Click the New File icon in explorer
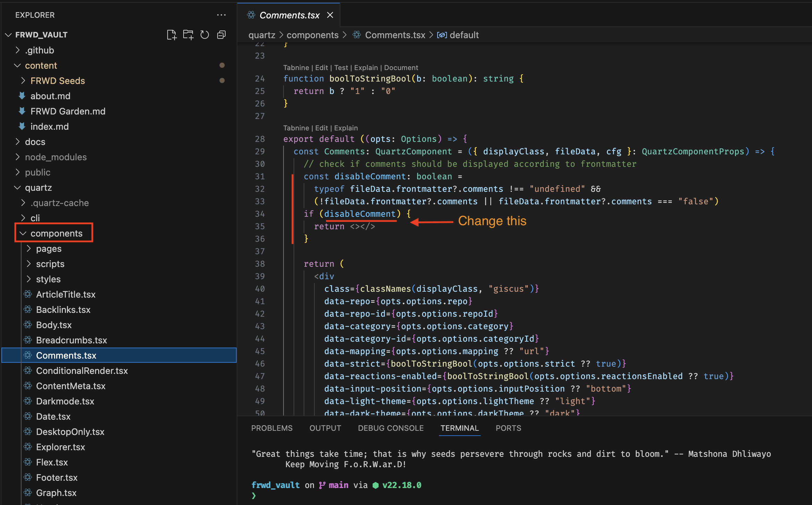This screenshot has width=812, height=505. pyautogui.click(x=171, y=35)
